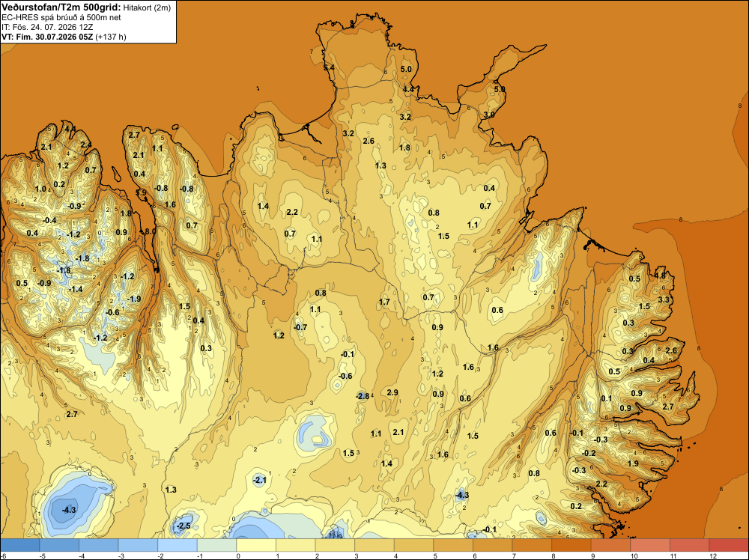Choose the legend swatch between 4 and 5

click(413, 545)
